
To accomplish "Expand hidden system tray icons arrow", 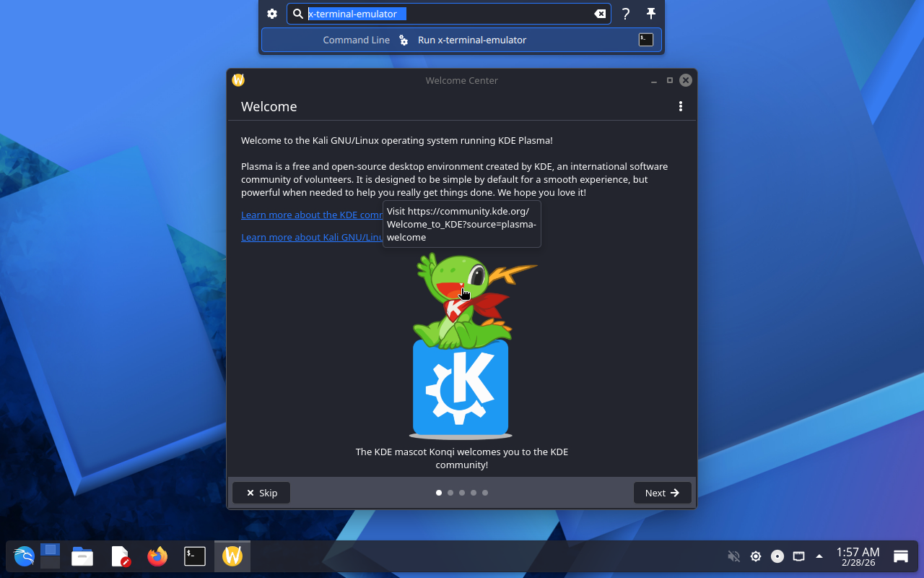I will pyautogui.click(x=819, y=556).
